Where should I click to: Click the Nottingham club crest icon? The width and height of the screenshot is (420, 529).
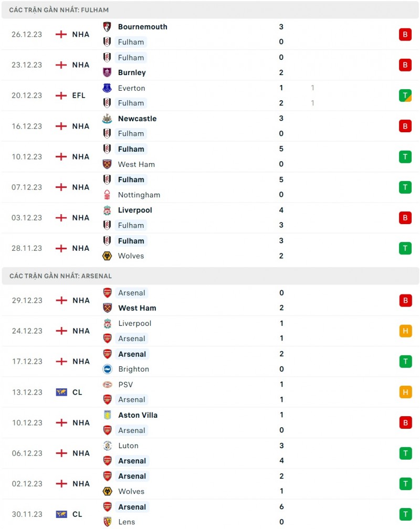click(107, 195)
